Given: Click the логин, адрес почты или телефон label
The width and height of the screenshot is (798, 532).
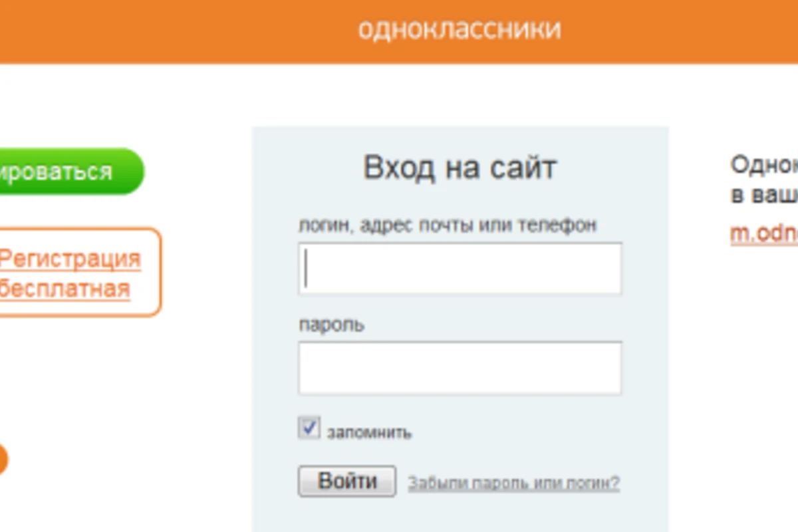Looking at the screenshot, I should [448, 225].
